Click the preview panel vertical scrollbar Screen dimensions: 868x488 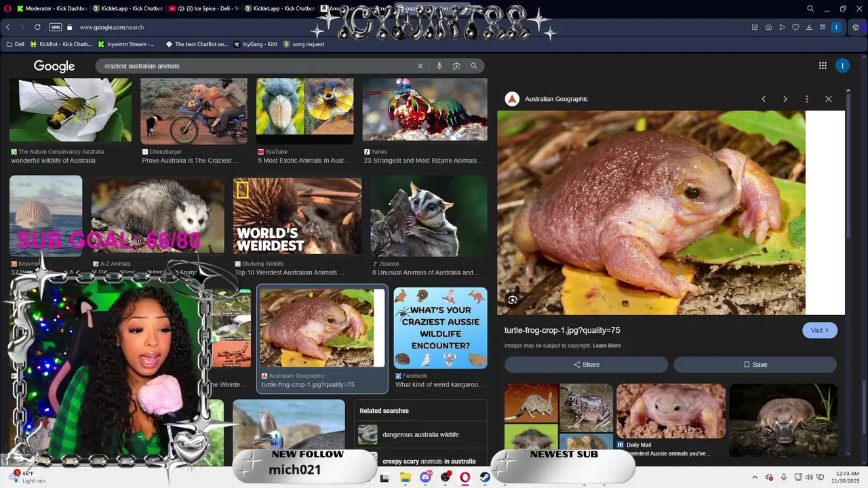point(848,165)
